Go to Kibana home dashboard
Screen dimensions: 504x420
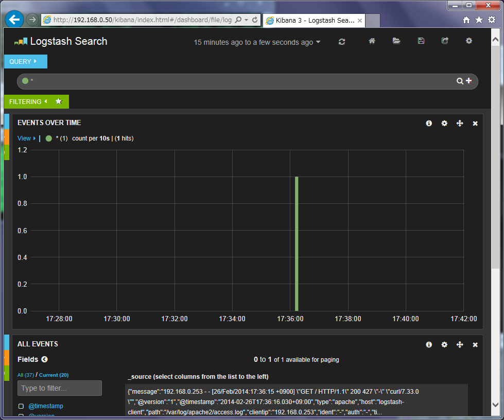coord(372,41)
